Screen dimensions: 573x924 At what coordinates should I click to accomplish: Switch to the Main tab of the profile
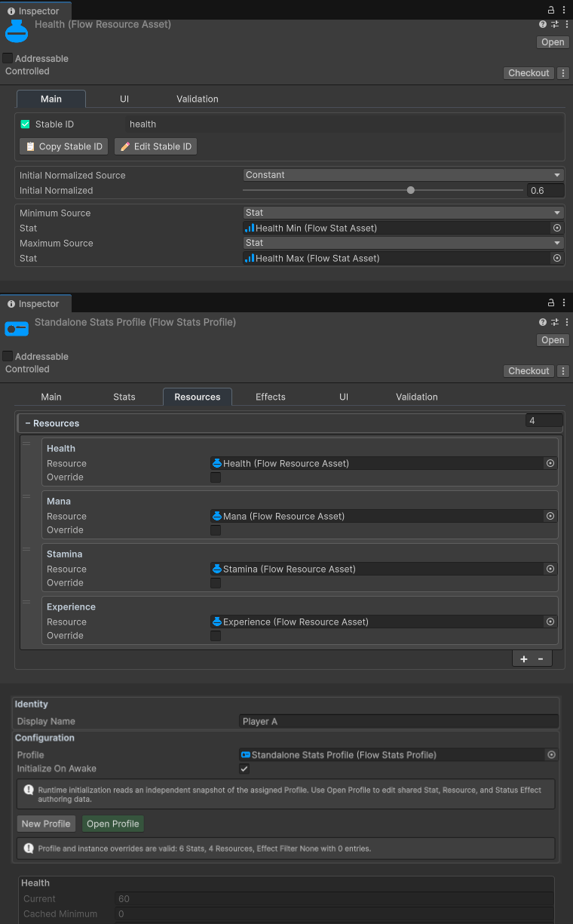(51, 397)
